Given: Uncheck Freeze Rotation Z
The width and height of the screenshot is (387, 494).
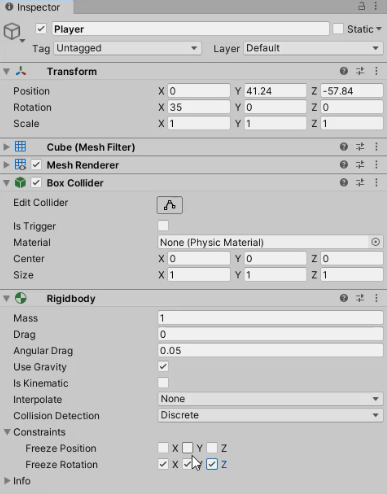Looking at the screenshot, I should 212,464.
